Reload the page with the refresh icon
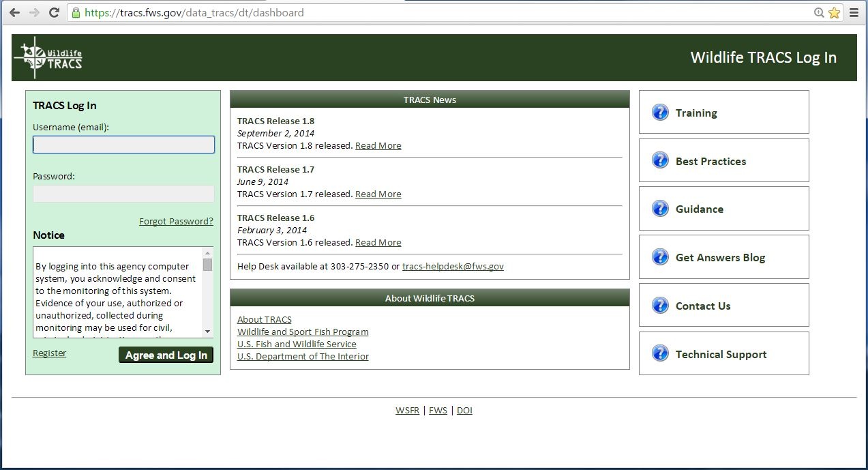The image size is (868, 470). click(x=55, y=12)
